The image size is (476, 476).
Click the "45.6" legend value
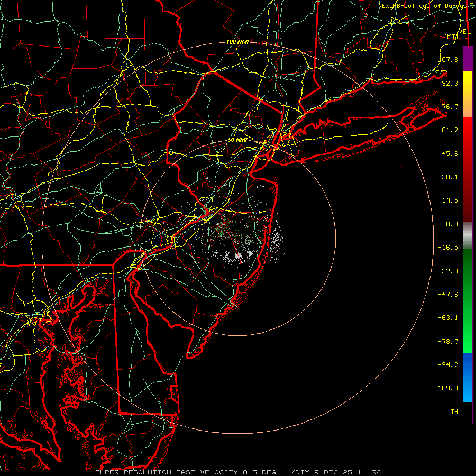pos(450,153)
